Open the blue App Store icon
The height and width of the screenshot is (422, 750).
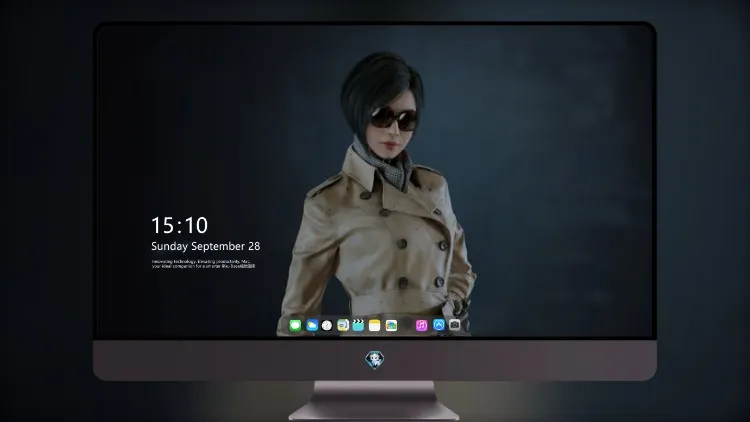pyautogui.click(x=439, y=325)
